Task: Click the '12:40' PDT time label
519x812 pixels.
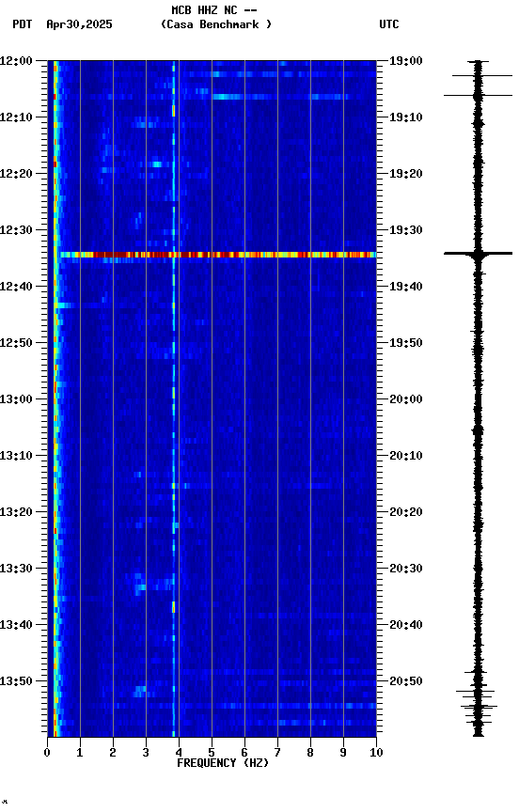Action: coord(16,287)
